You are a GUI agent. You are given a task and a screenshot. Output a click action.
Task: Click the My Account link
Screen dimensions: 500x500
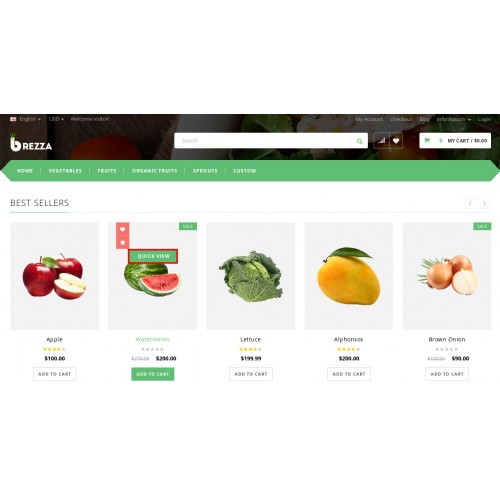pyautogui.click(x=369, y=119)
